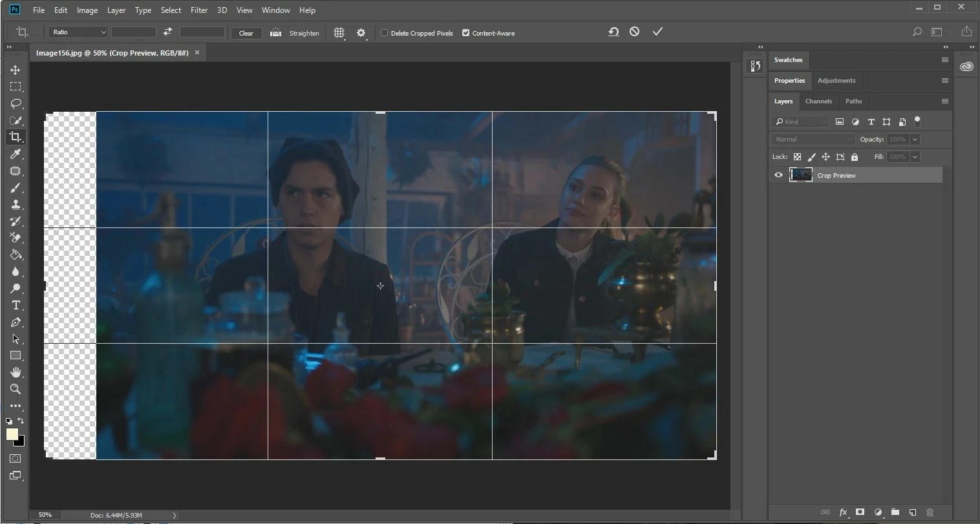Open Edit Toolbar three-dots icon
The height and width of the screenshot is (524, 980).
(16, 406)
